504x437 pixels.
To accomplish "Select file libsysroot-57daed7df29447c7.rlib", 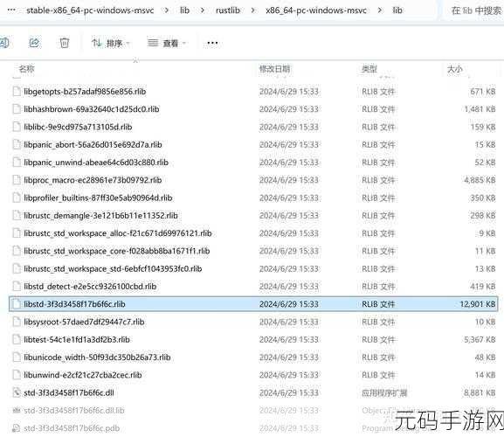I will 84,322.
